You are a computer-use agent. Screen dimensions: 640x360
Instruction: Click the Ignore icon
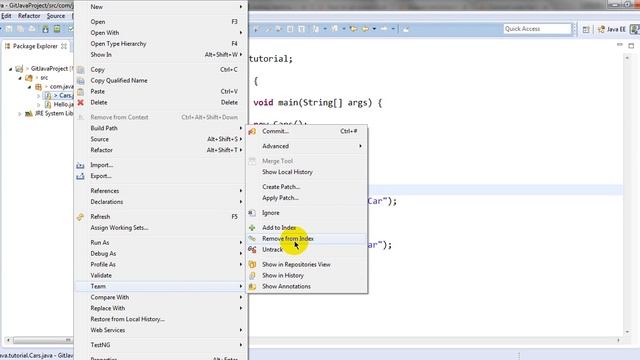[252, 213]
